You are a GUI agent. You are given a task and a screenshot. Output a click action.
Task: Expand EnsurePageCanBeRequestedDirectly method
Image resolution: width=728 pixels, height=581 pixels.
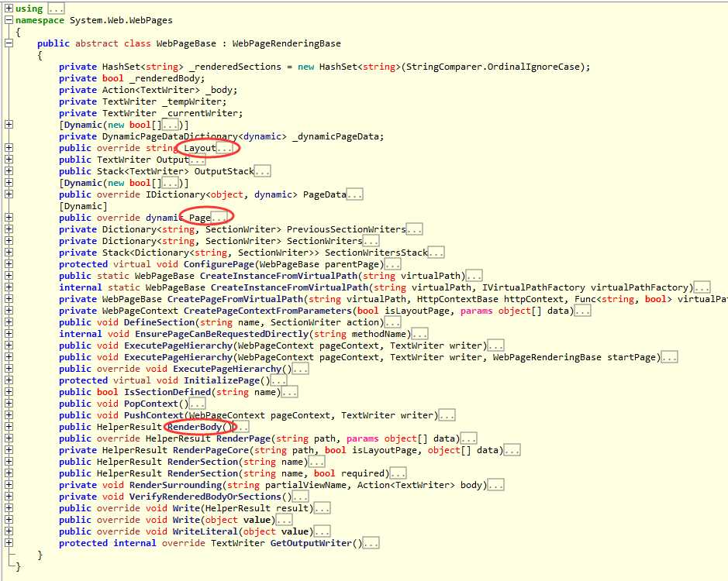(9, 333)
